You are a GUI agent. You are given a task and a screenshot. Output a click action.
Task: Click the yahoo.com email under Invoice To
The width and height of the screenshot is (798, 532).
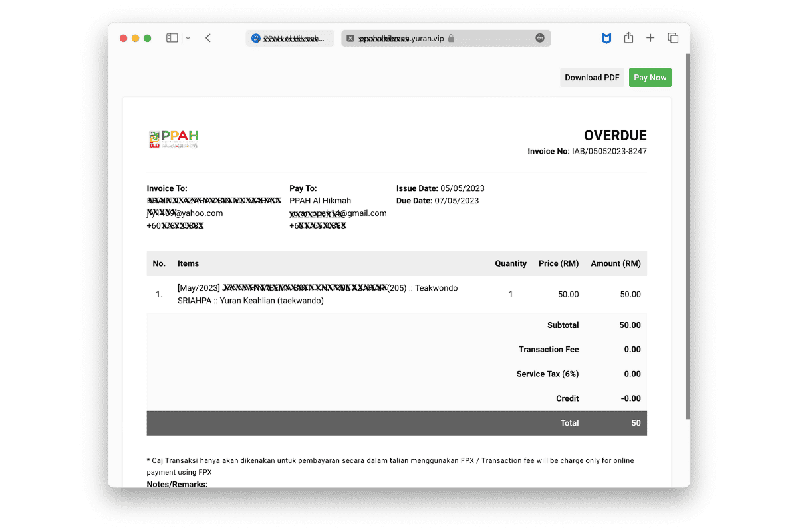pyautogui.click(x=185, y=213)
